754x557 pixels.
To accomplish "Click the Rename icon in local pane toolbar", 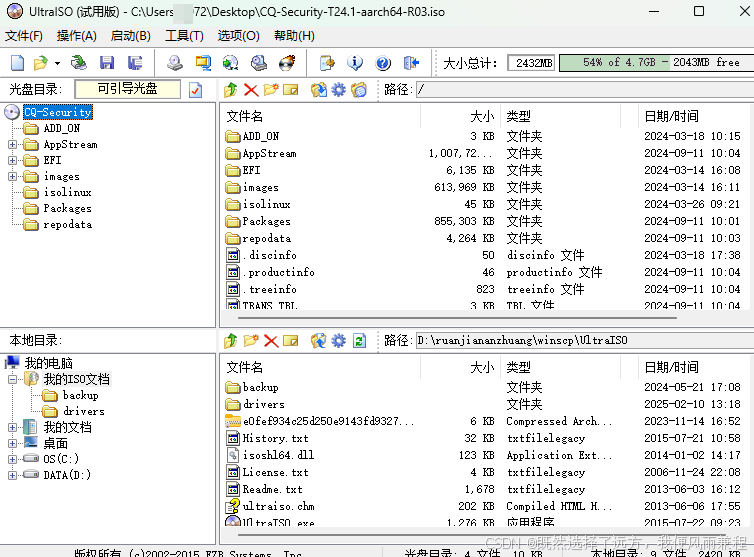I will click(x=290, y=341).
